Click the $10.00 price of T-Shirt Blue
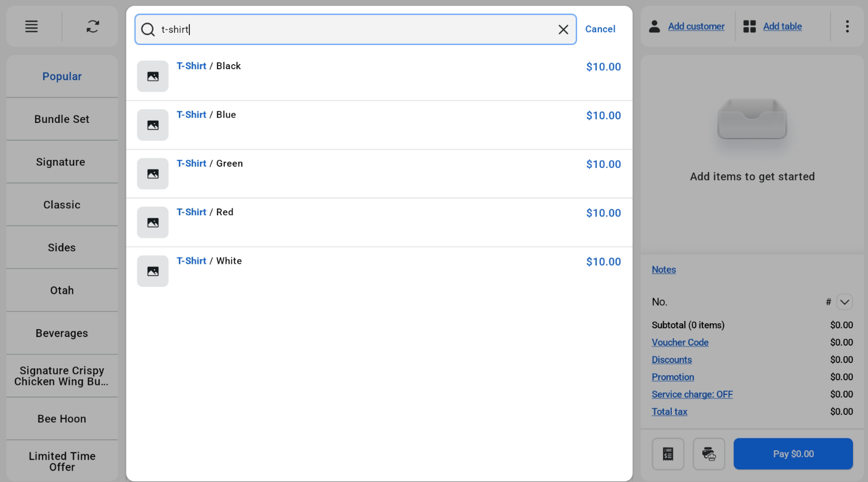 point(604,115)
